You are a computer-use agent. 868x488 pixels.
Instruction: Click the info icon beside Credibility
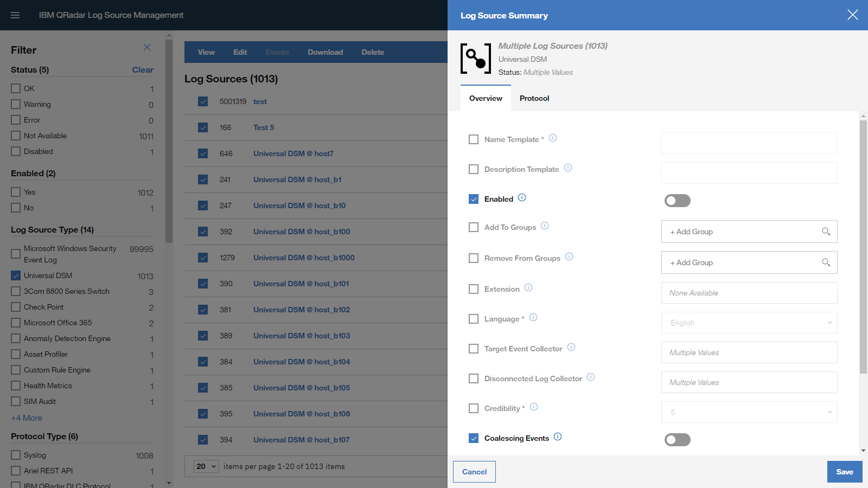pyautogui.click(x=534, y=407)
